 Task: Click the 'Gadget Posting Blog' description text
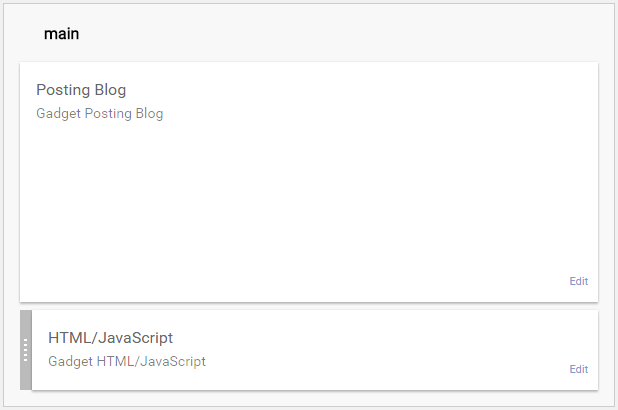click(x=99, y=114)
